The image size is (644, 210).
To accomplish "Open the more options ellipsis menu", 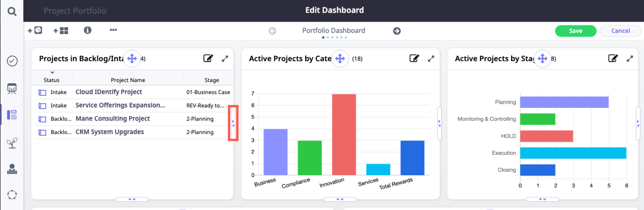I will (113, 30).
